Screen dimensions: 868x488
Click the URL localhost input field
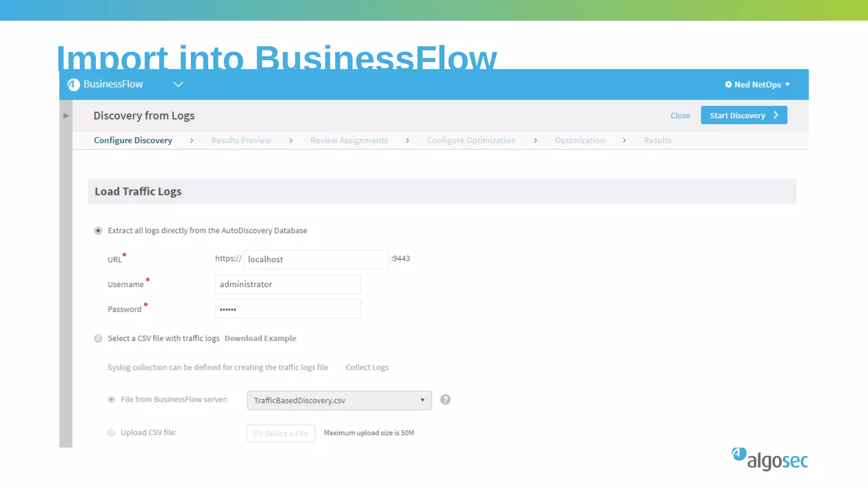[x=316, y=259]
